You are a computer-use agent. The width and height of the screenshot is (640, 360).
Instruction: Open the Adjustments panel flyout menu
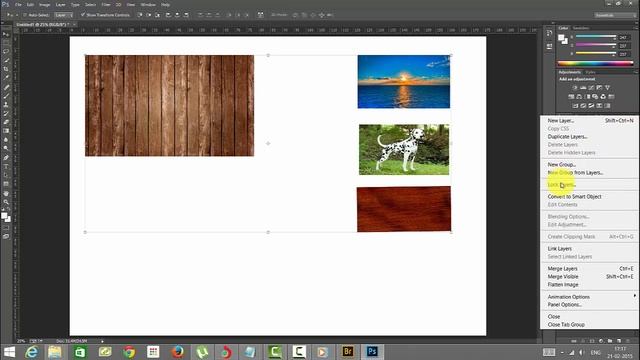point(635,72)
